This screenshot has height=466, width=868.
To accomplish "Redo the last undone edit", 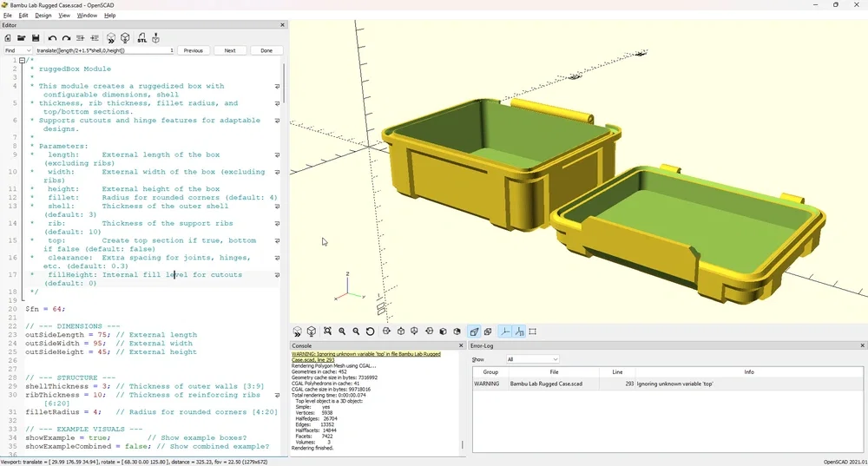I will [66, 38].
